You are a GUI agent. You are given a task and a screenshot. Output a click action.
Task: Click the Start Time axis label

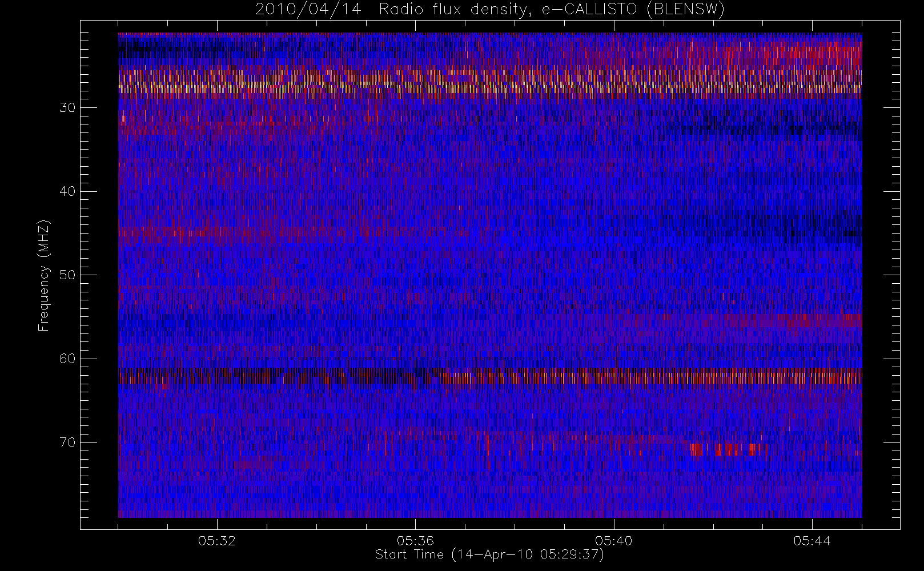coord(490,554)
